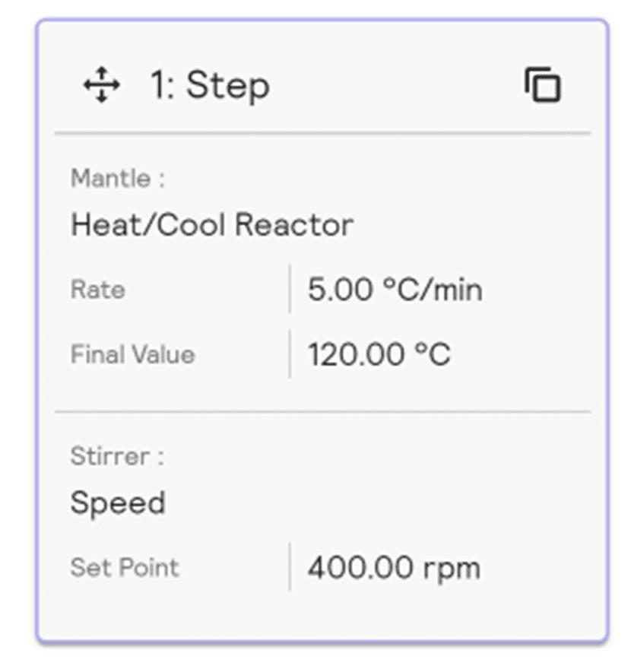Click the Rate parameter label
Image resolution: width=631 pixels, height=672 pixels.
[97, 290]
